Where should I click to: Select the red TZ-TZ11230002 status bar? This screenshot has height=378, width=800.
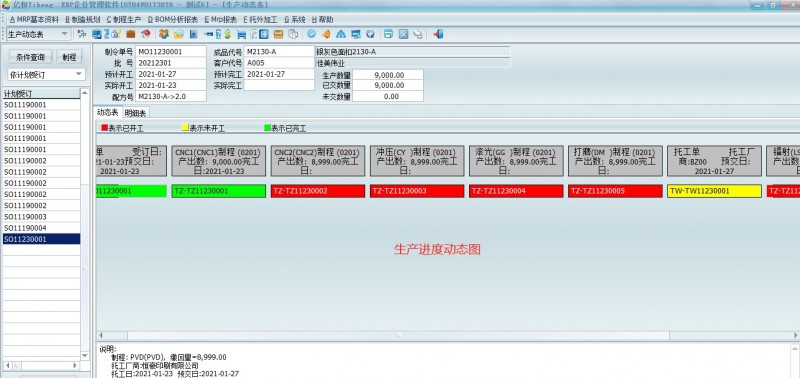point(318,191)
